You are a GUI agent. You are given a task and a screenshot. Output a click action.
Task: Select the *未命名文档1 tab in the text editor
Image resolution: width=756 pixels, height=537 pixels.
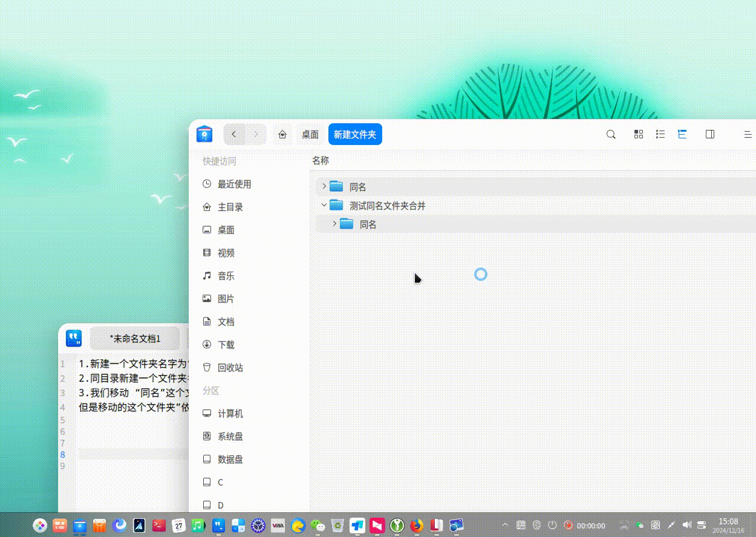pyautogui.click(x=135, y=339)
